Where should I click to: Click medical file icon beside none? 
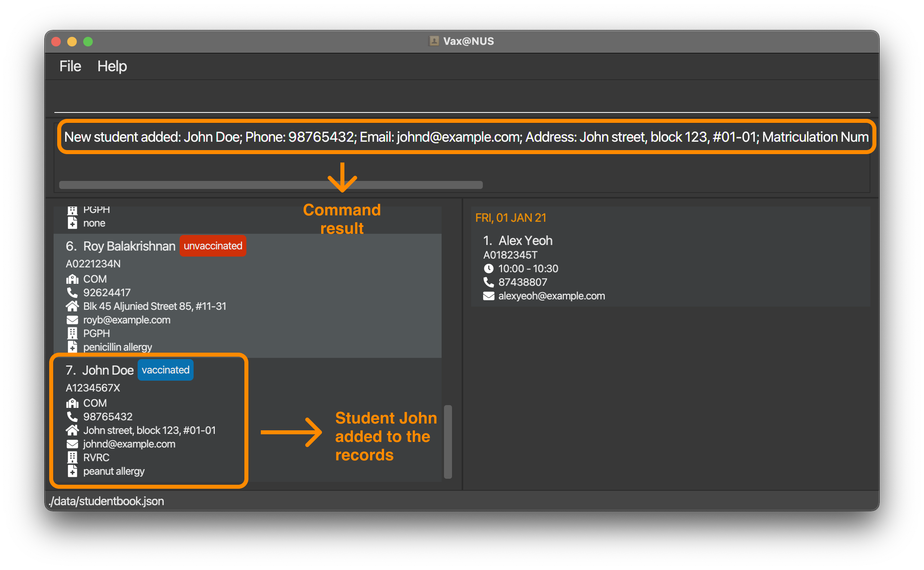pyautogui.click(x=72, y=223)
